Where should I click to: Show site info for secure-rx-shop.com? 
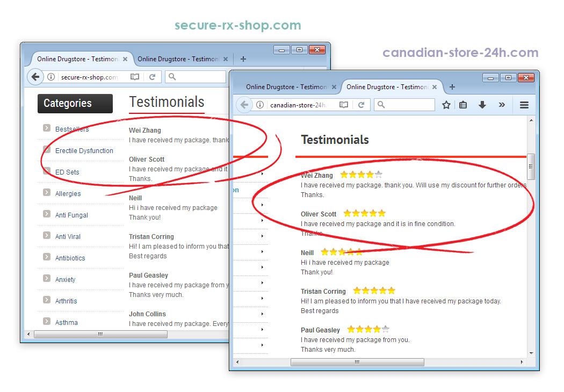pos(51,77)
